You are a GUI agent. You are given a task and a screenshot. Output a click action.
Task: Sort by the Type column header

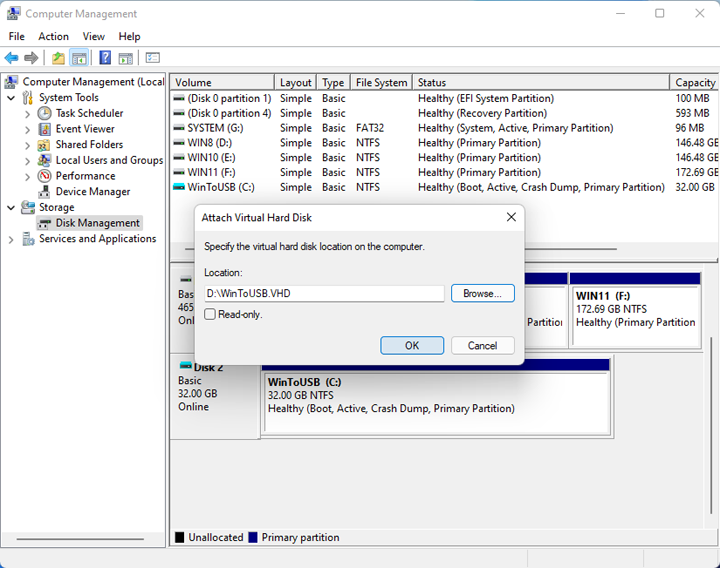[x=333, y=82]
